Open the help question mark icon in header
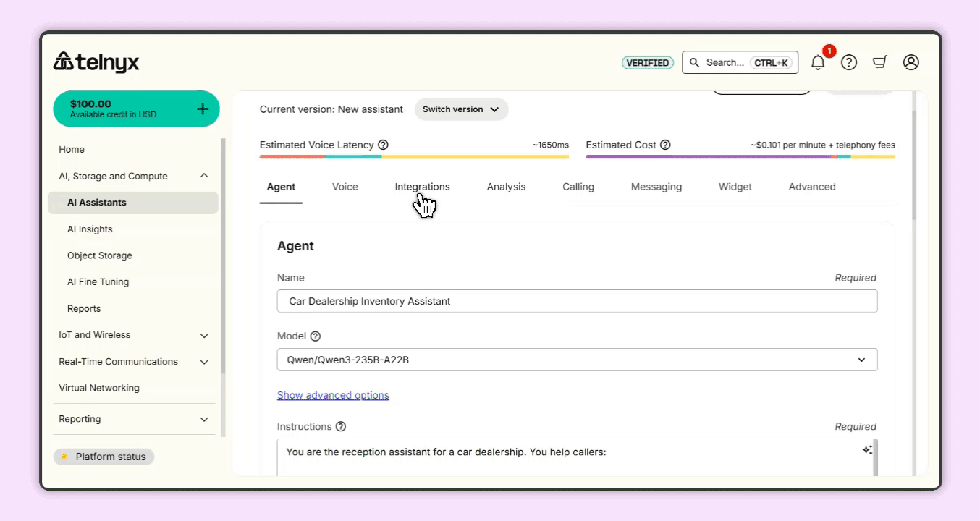980x521 pixels. [849, 62]
